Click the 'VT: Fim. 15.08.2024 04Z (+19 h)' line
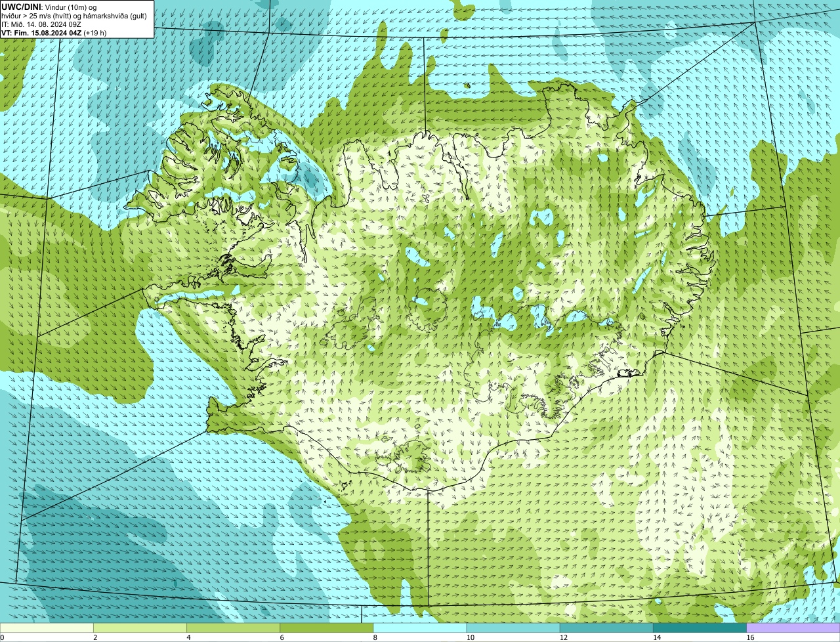 (x=54, y=33)
